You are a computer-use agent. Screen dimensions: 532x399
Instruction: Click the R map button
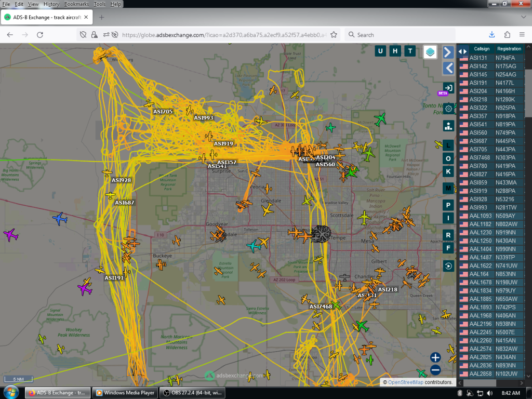448,235
